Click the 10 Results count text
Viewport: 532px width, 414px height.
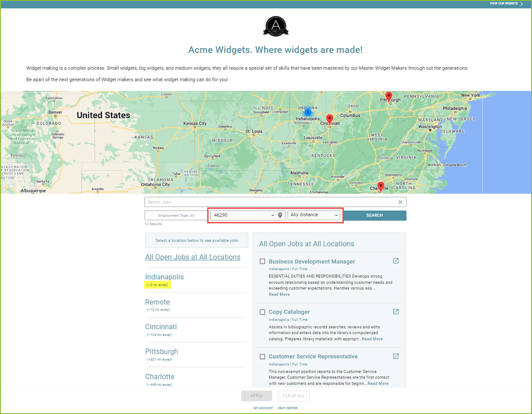pyautogui.click(x=153, y=224)
